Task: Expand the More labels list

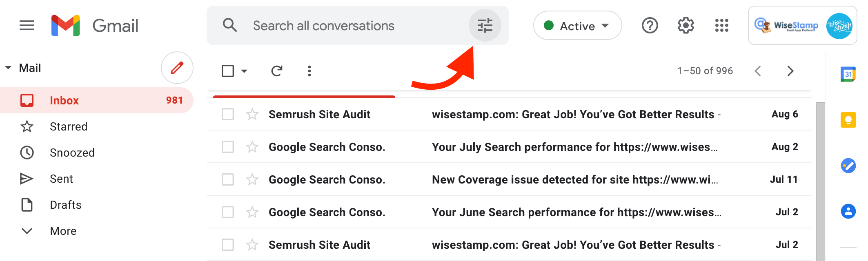Action: [x=63, y=231]
